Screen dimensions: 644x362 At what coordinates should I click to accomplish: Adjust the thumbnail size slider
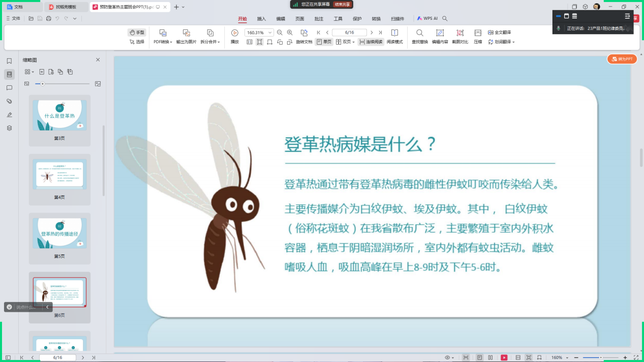click(43, 84)
